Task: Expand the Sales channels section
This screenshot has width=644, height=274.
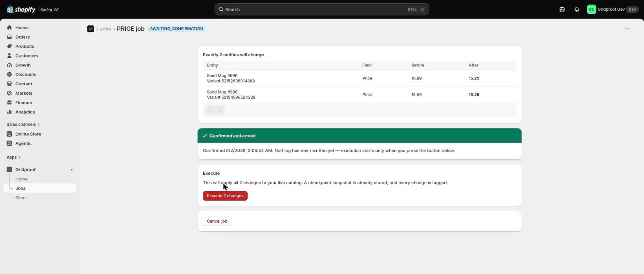Action: tap(23, 124)
